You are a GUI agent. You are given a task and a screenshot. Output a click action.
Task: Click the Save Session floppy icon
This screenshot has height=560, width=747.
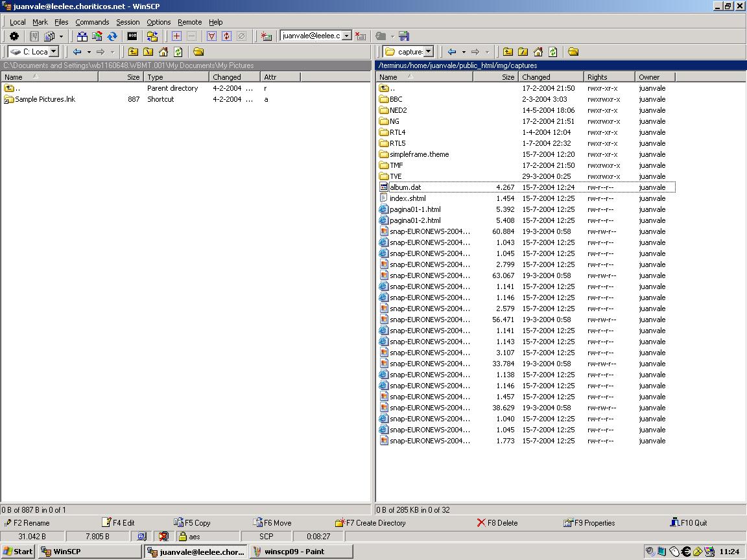click(404, 36)
